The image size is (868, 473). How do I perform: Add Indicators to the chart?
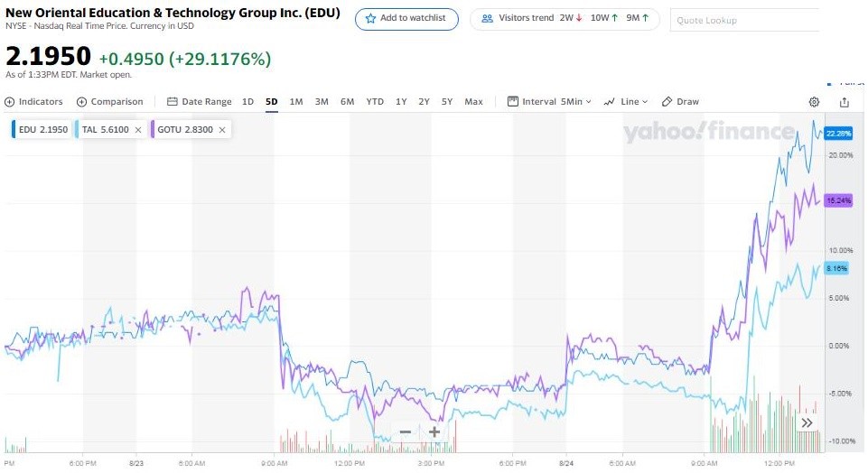[34, 102]
